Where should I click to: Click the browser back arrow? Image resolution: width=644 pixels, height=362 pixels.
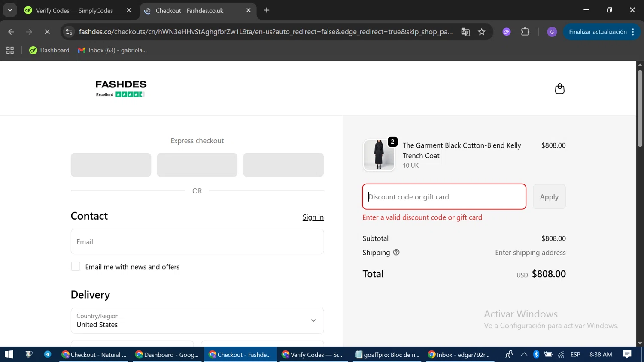pyautogui.click(x=11, y=32)
